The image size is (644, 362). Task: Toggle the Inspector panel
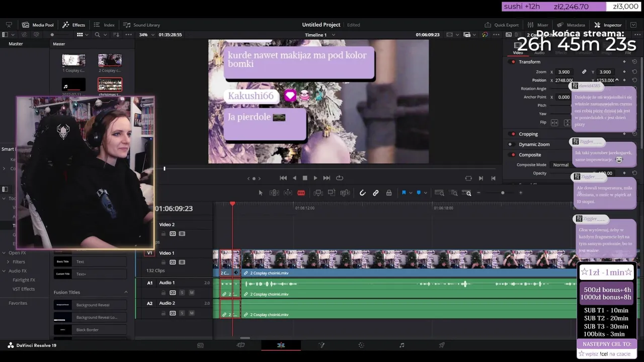click(x=608, y=25)
